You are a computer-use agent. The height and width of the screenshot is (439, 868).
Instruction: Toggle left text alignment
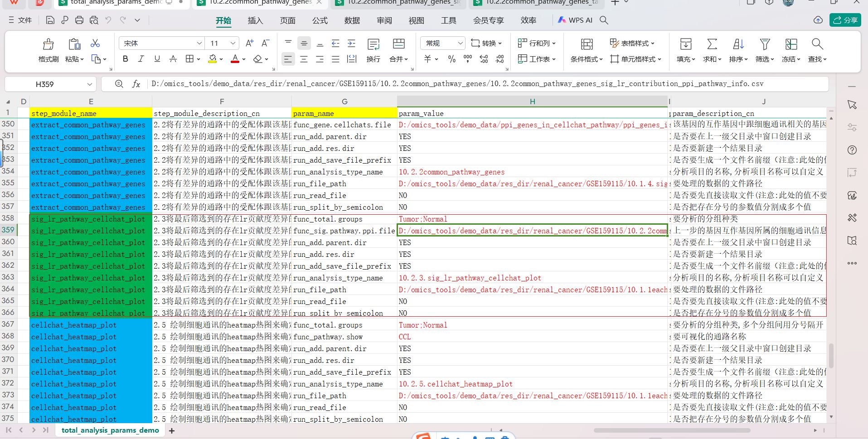[288, 59]
